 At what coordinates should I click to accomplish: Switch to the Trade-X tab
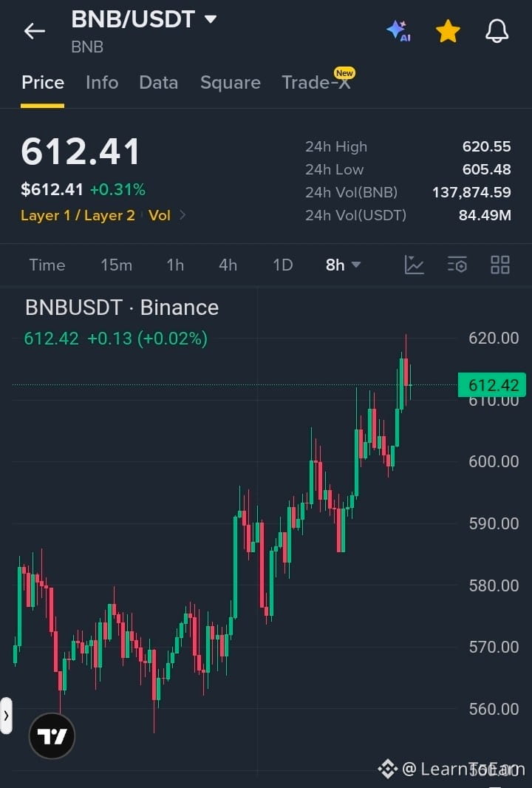tap(316, 82)
